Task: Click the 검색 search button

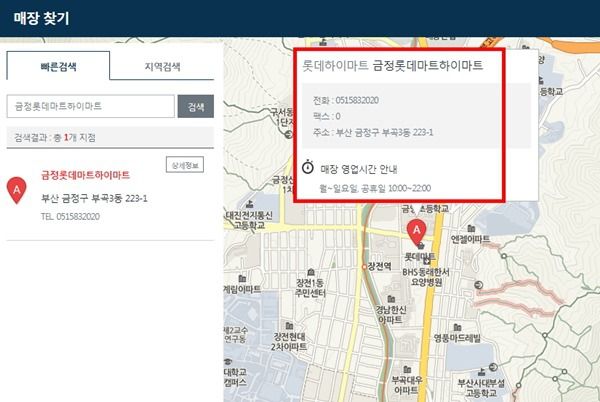Action: click(196, 106)
